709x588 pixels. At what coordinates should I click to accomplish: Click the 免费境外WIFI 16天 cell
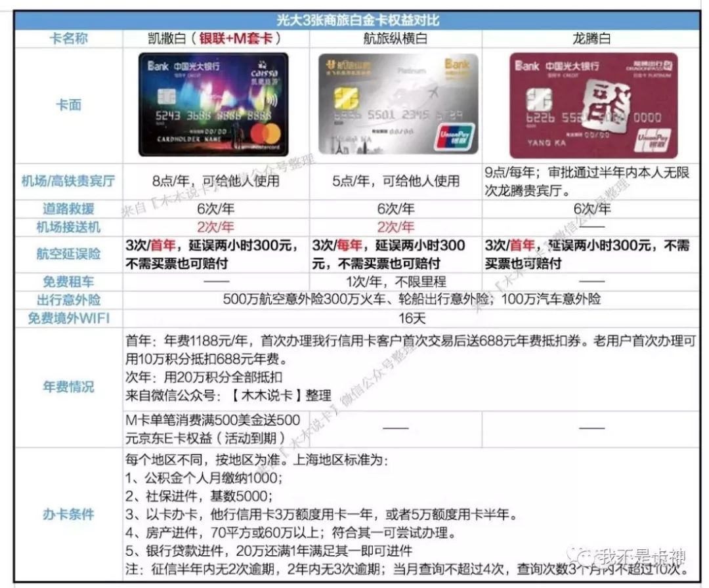pos(411,318)
